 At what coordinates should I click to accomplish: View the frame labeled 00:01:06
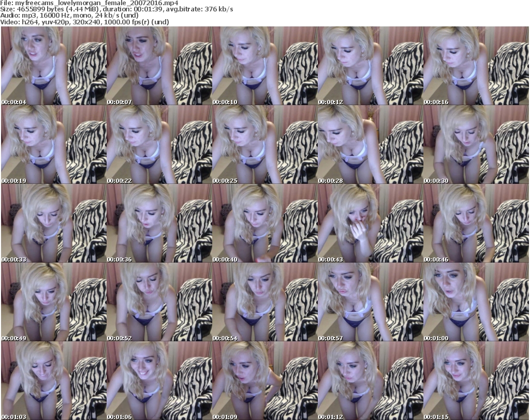click(x=159, y=381)
